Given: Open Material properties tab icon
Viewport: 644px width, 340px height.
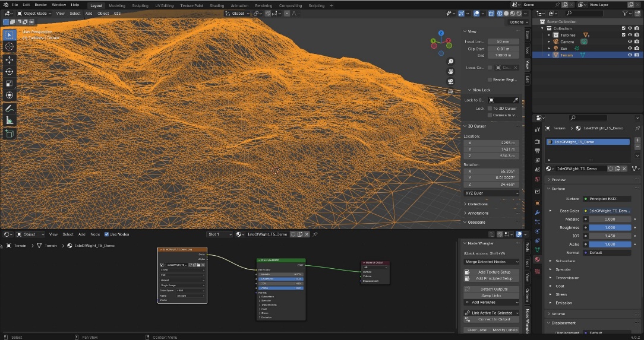Looking at the screenshot, I should pos(538,259).
